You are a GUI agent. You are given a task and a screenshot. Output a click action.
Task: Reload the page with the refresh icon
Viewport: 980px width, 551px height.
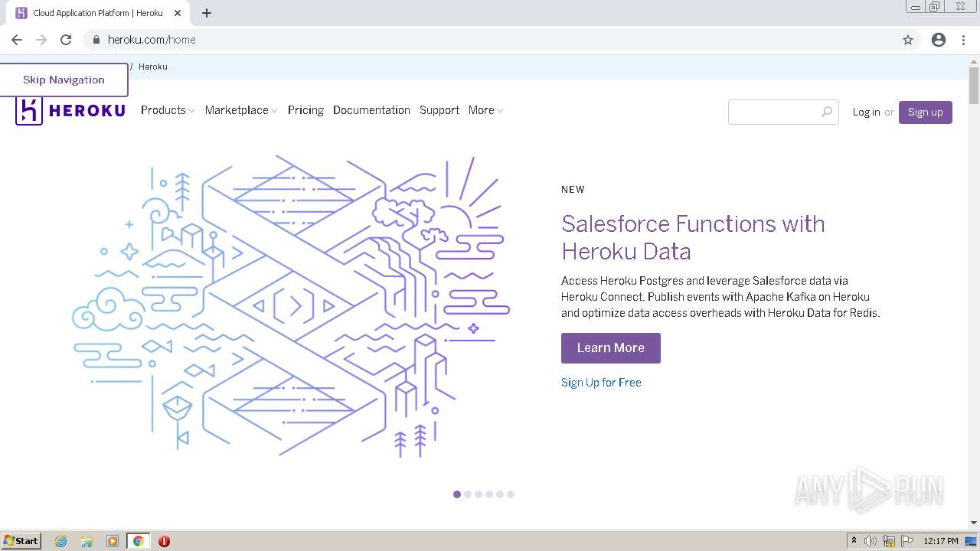(x=66, y=40)
